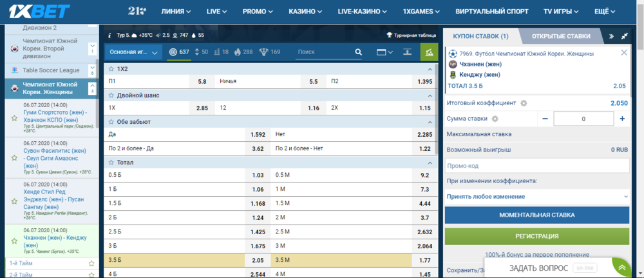Expand Чемпионат Южной Кореи. Второй дивизион

92,48
